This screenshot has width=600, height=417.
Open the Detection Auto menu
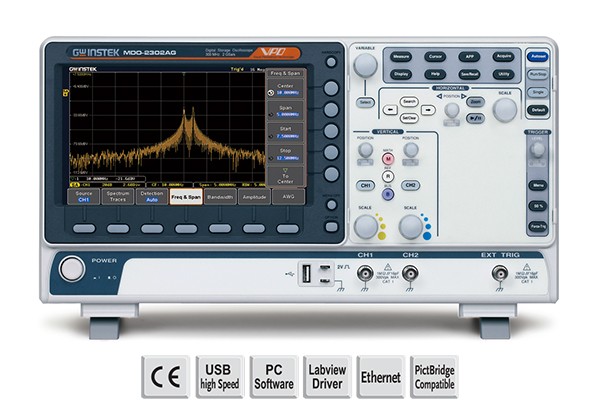coord(151,198)
